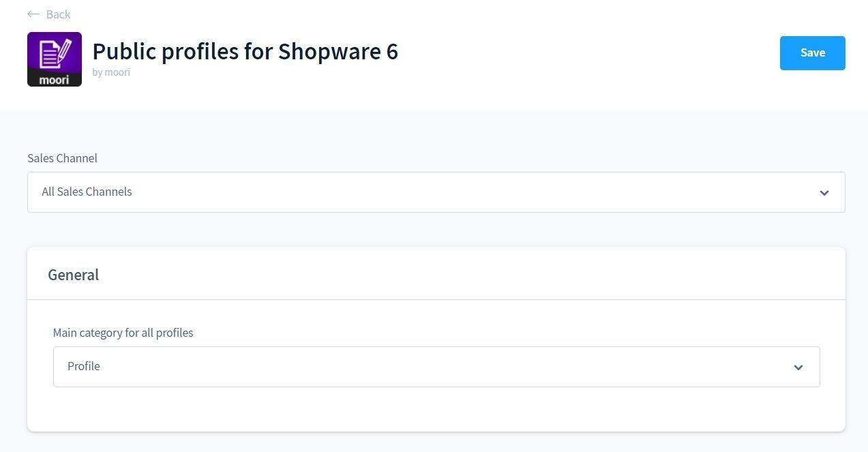The width and height of the screenshot is (868, 452).
Task: Click the divider line under General heading
Action: 436,299
